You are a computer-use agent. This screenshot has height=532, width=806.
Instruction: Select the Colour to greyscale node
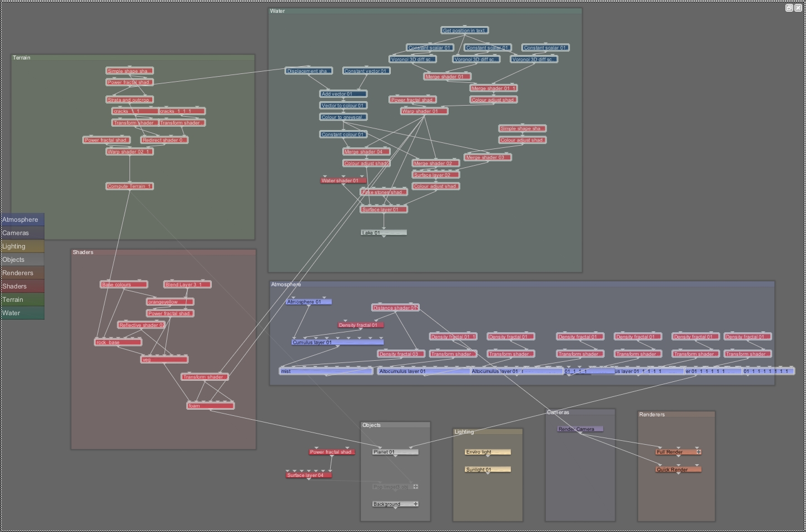click(x=343, y=117)
